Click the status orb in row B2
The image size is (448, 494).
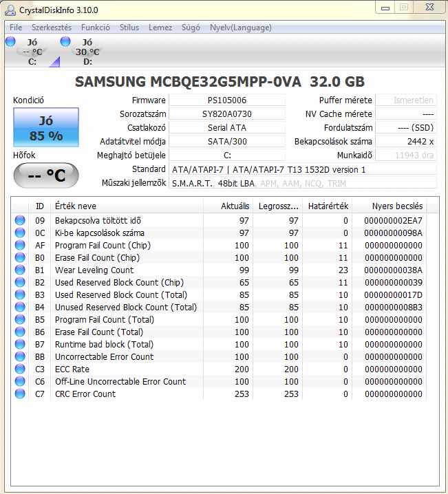coord(20,282)
